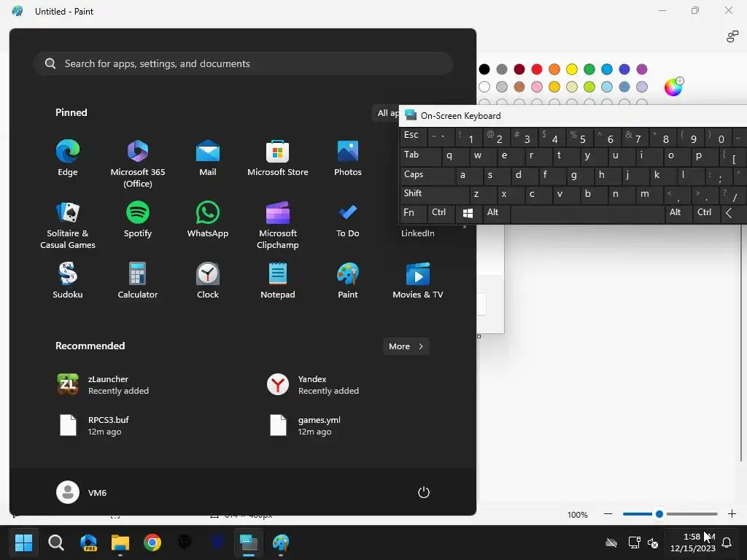Open File Explorer from taskbar
Screen dimensions: 747x560
tap(120, 542)
